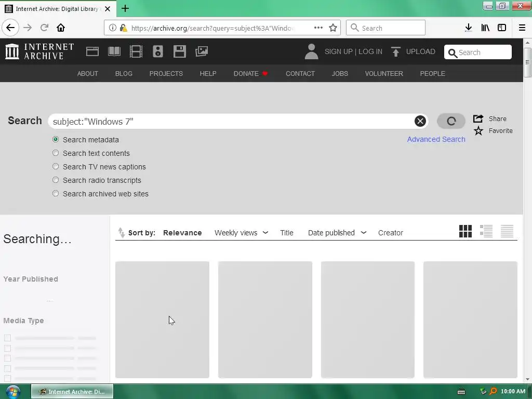Click the SIGN UP link

coord(339,51)
